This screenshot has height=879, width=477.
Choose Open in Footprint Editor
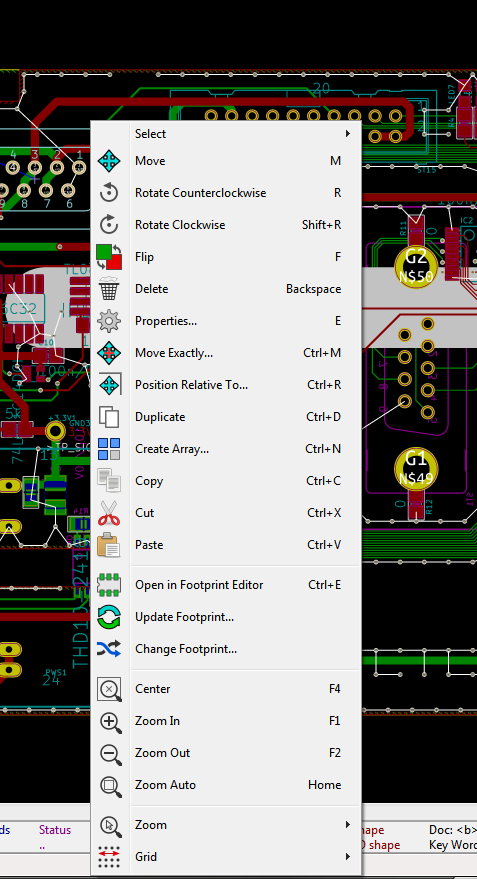click(226, 585)
